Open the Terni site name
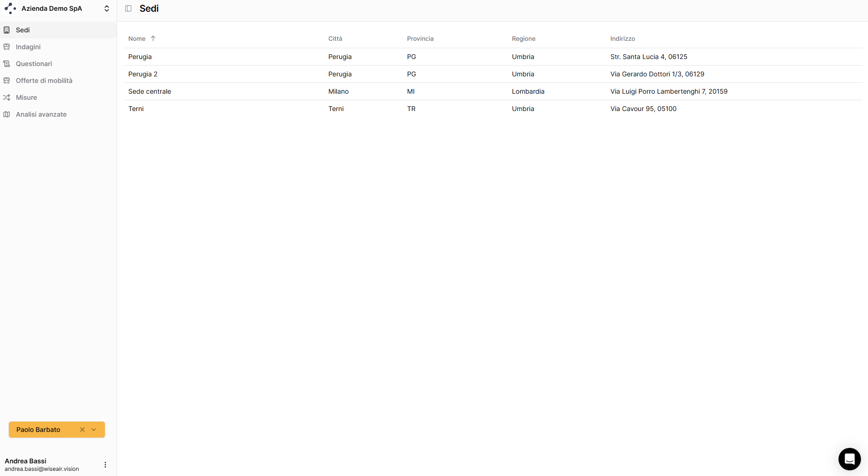This screenshot has height=476, width=868. (136, 109)
